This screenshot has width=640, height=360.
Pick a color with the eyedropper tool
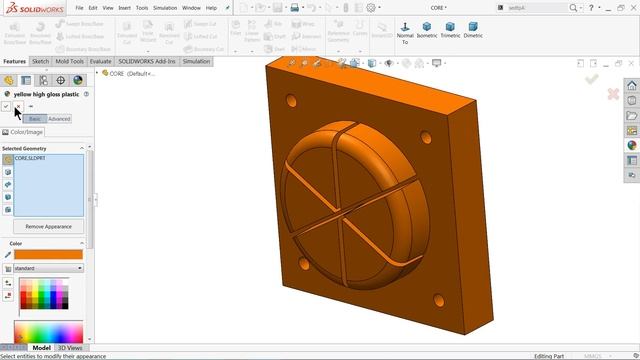click(7, 255)
